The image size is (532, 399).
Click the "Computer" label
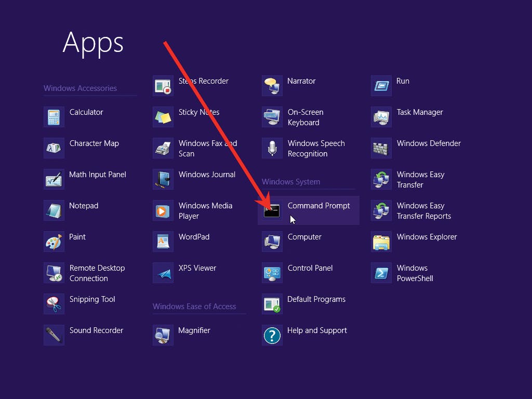click(x=304, y=237)
